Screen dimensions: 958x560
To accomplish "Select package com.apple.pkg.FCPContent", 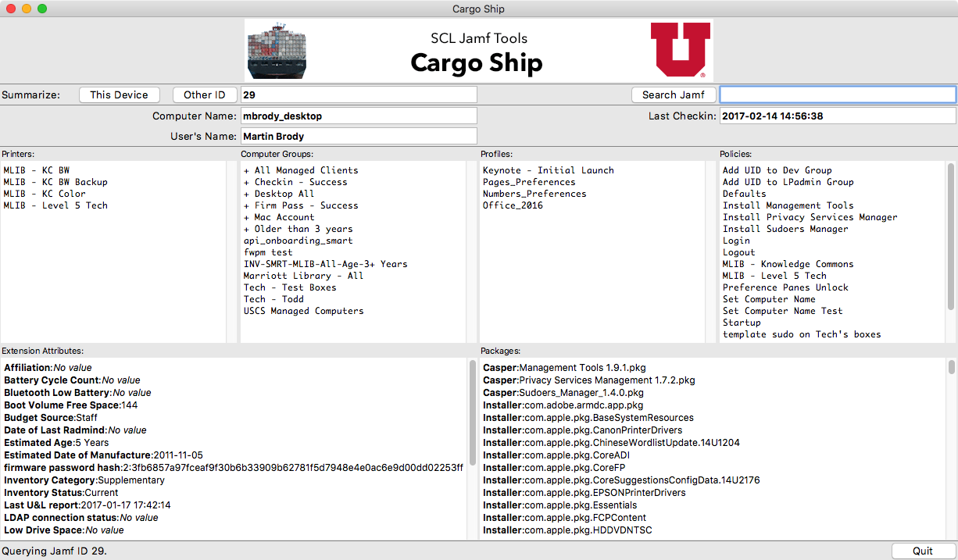I will (565, 518).
